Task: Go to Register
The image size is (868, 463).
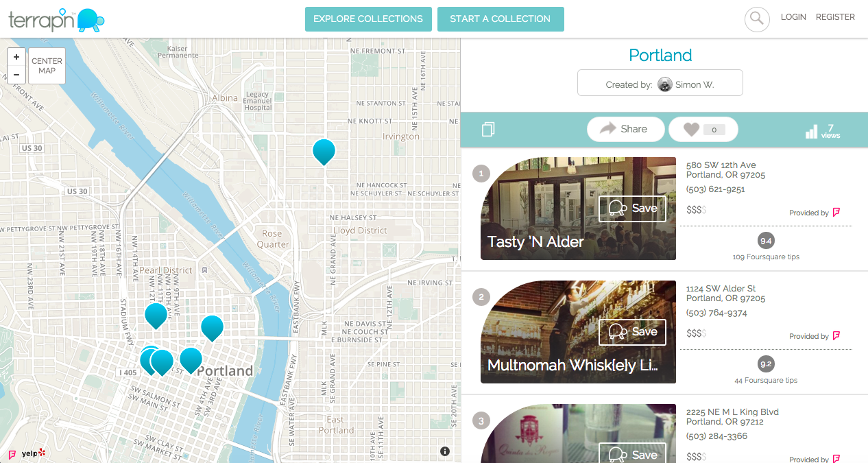Action: 835,17
